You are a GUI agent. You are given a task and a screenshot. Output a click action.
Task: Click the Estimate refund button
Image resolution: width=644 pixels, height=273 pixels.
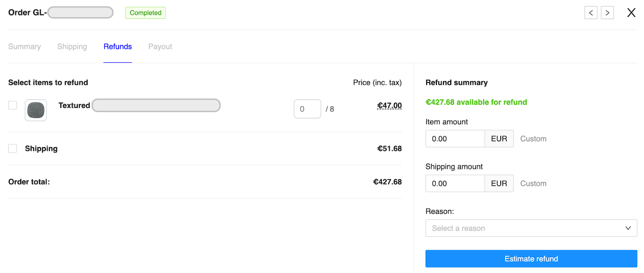(x=531, y=259)
